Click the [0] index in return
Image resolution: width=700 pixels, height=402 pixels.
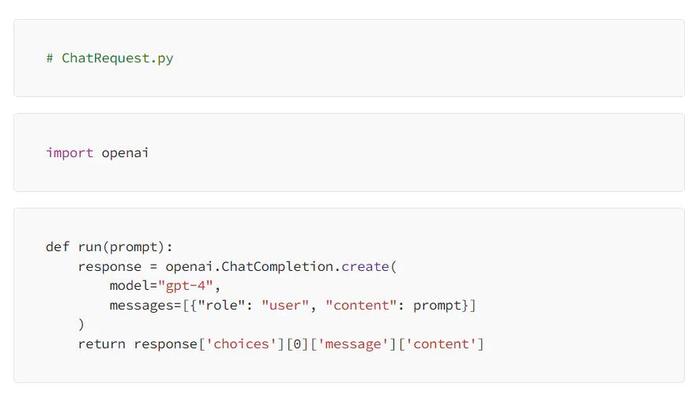(x=297, y=344)
